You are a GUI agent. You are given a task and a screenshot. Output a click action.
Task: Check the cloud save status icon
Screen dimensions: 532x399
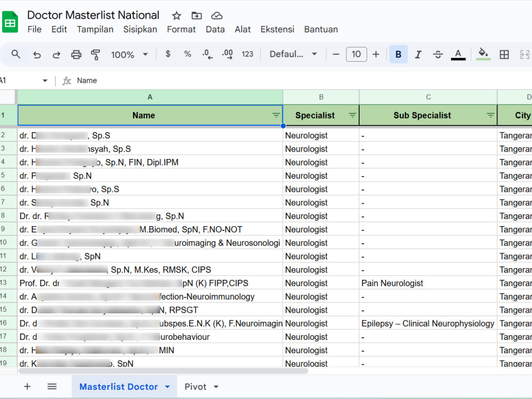[217, 15]
